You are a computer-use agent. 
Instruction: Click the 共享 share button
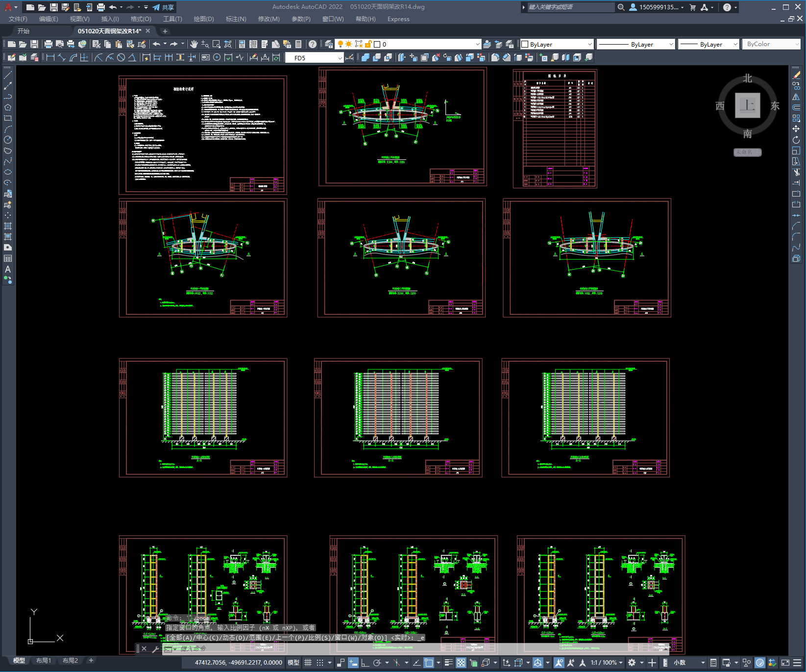click(x=164, y=7)
